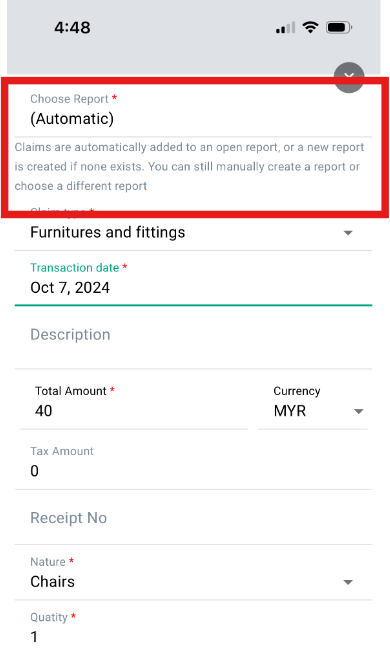The width and height of the screenshot is (390, 652).
Task: Click the Total Amount field showing 40
Action: tap(134, 403)
